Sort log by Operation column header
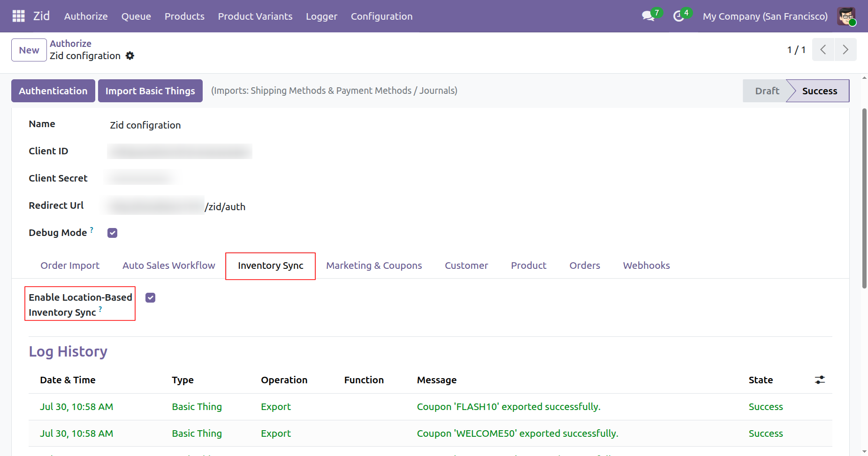The height and width of the screenshot is (456, 868). point(284,380)
